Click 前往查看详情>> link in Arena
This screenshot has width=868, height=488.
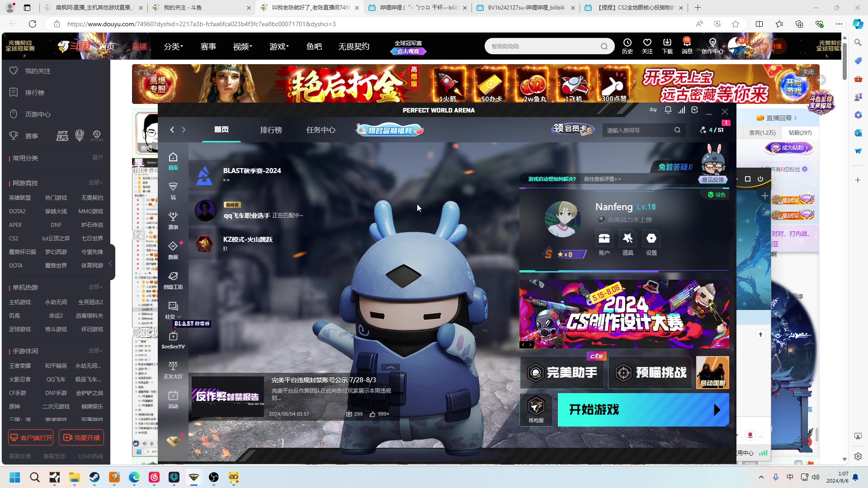602,179
